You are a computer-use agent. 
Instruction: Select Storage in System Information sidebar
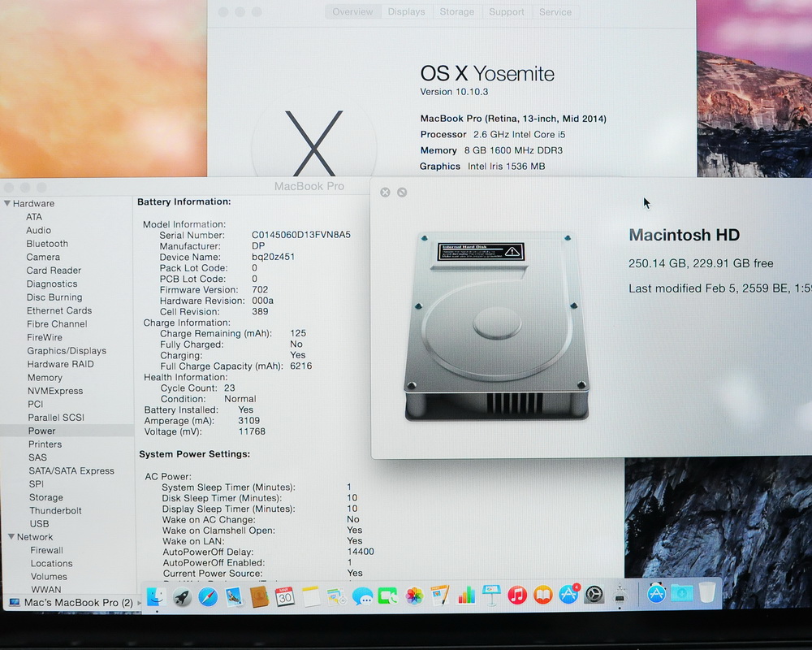(x=46, y=497)
